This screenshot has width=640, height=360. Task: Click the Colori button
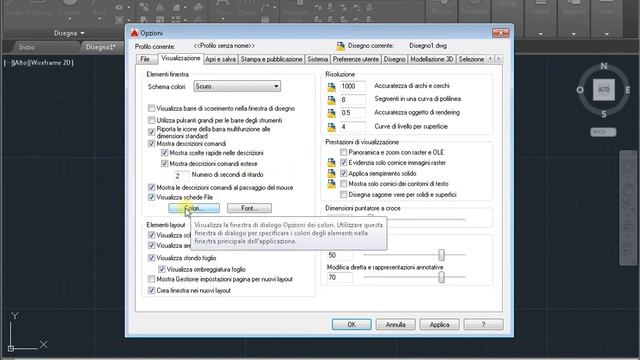pyautogui.click(x=194, y=208)
